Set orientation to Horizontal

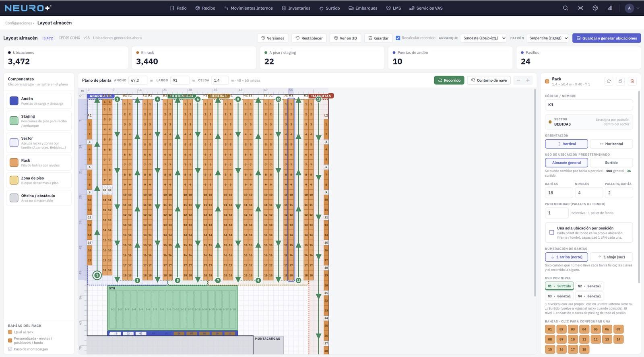pos(611,144)
